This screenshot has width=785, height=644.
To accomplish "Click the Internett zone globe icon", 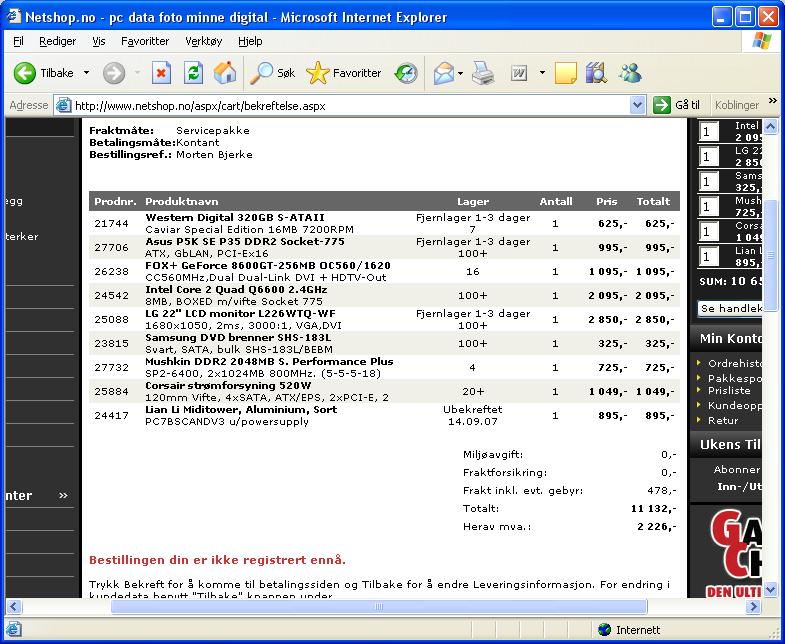I will click(x=604, y=629).
